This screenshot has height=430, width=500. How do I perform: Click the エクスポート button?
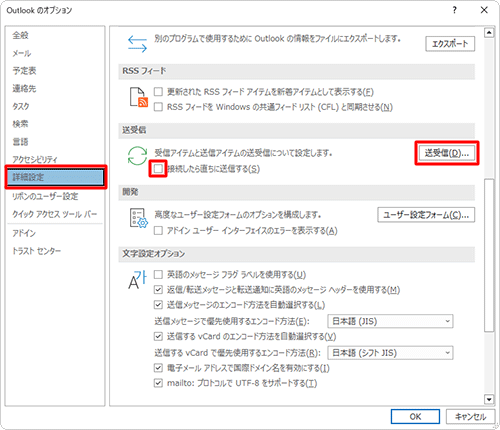[x=450, y=44]
